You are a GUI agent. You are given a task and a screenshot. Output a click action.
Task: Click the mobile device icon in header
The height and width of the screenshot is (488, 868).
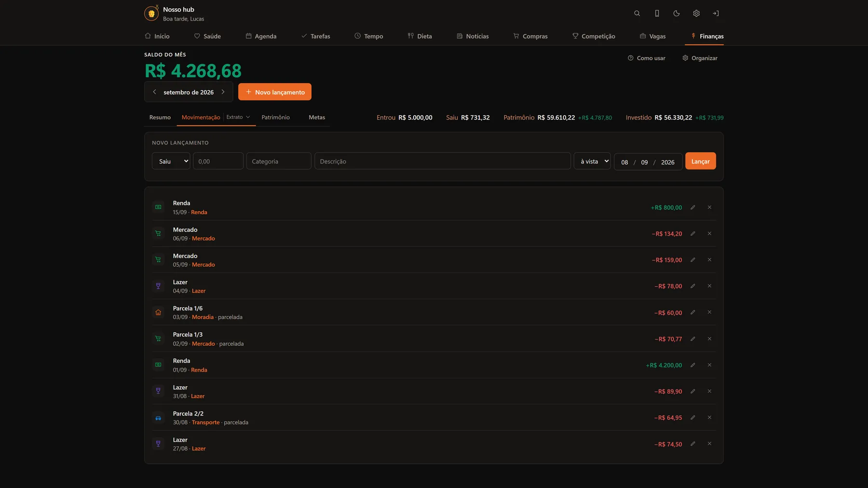coord(657,14)
